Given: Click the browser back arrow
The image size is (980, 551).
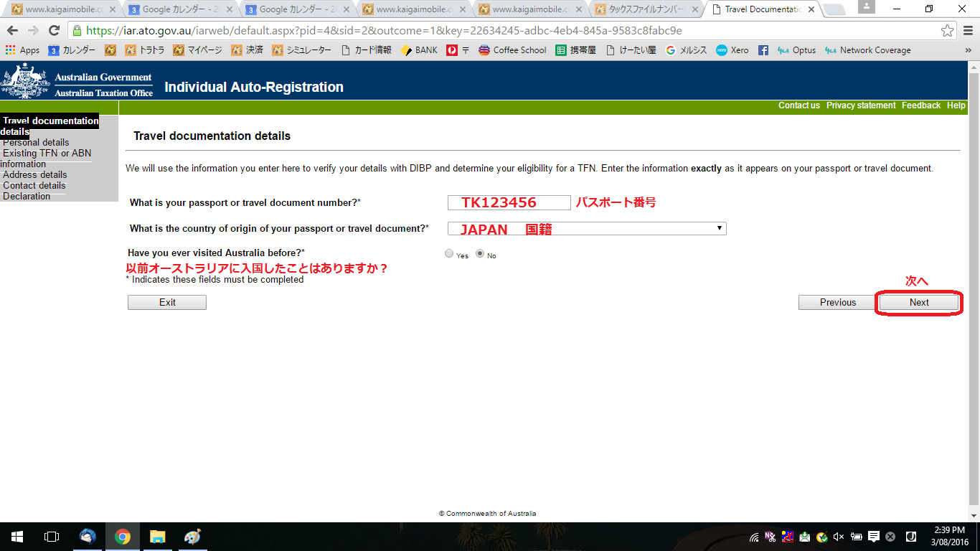Looking at the screenshot, I should 13,31.
